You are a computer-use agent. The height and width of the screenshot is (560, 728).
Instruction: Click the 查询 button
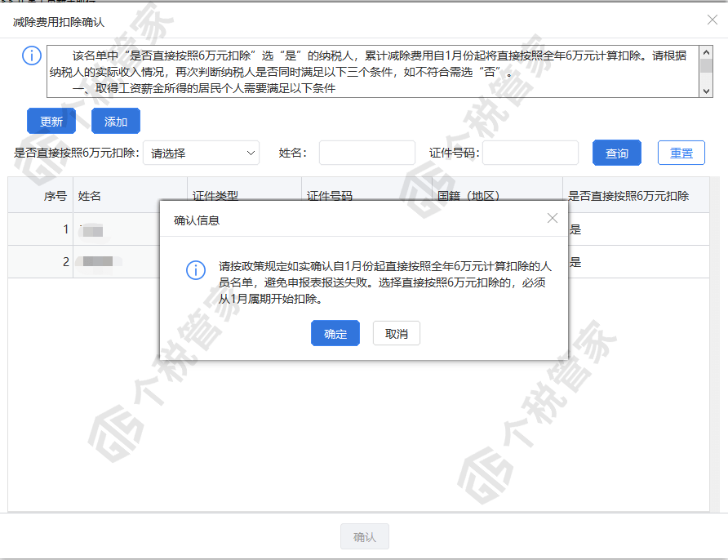point(616,153)
